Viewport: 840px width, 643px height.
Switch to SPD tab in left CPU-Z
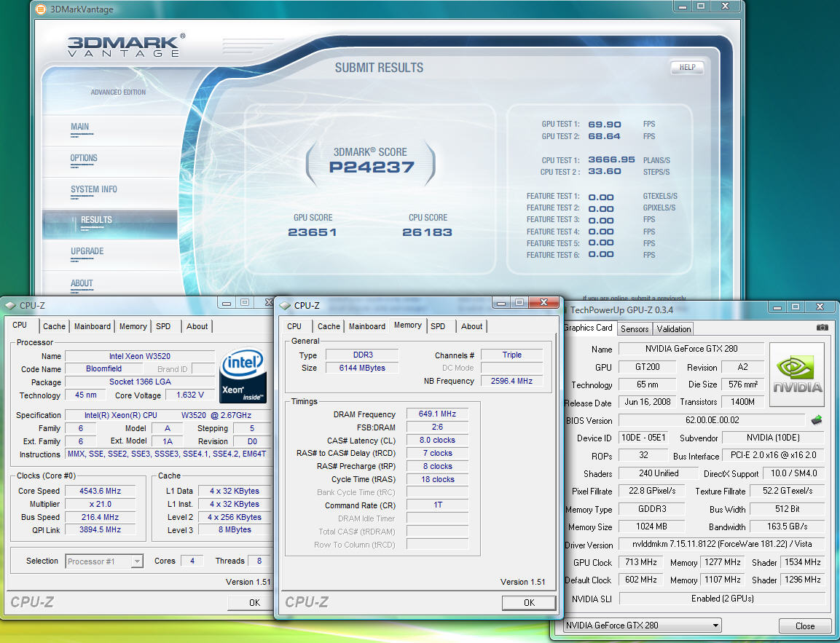point(163,326)
